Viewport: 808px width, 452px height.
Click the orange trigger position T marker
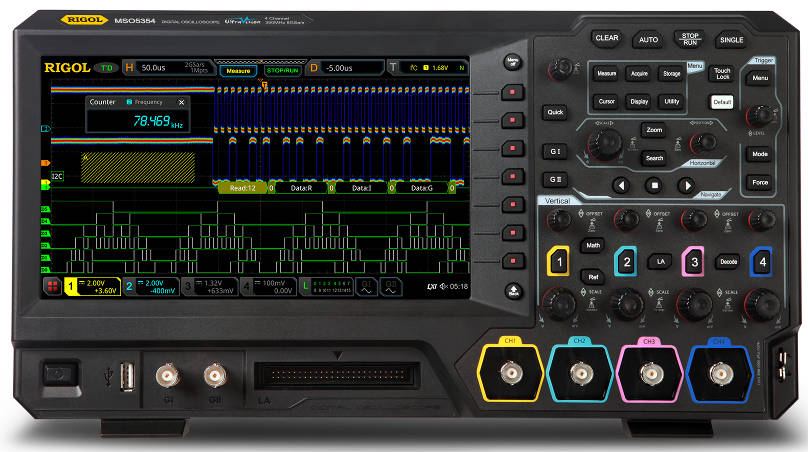tap(263, 83)
